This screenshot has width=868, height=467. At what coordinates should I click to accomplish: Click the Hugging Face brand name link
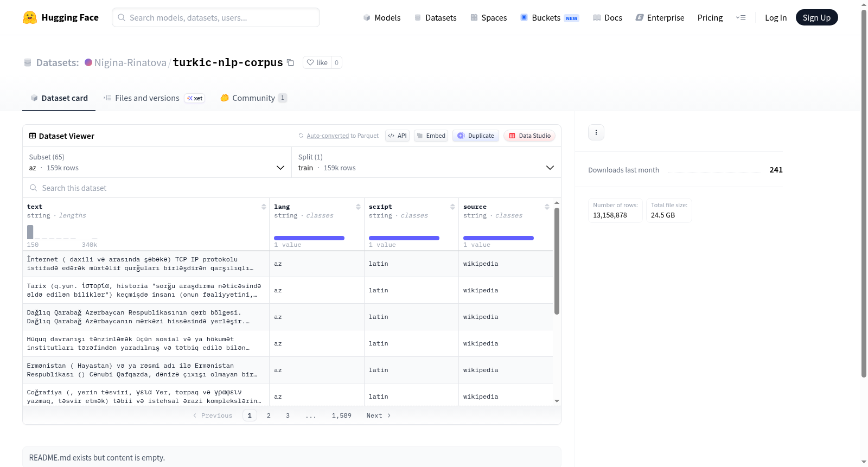click(x=70, y=17)
